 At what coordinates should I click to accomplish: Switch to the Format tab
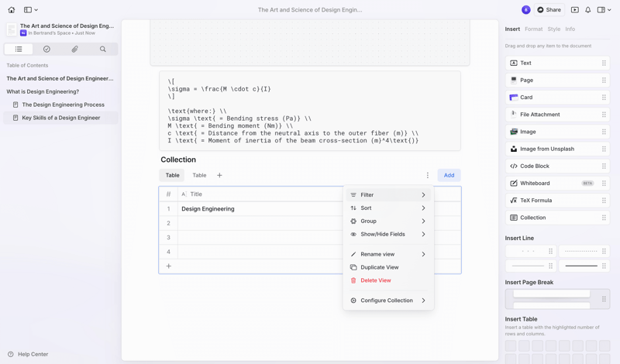click(533, 29)
